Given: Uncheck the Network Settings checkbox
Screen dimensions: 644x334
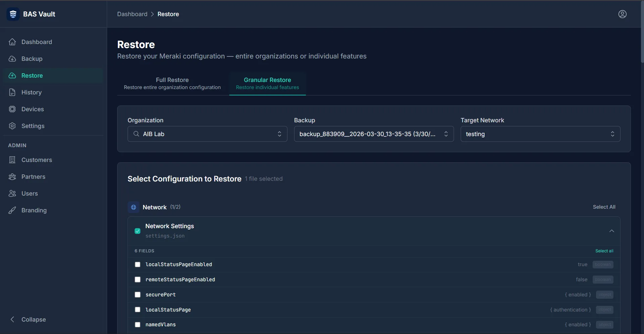Looking at the screenshot, I should tap(137, 231).
